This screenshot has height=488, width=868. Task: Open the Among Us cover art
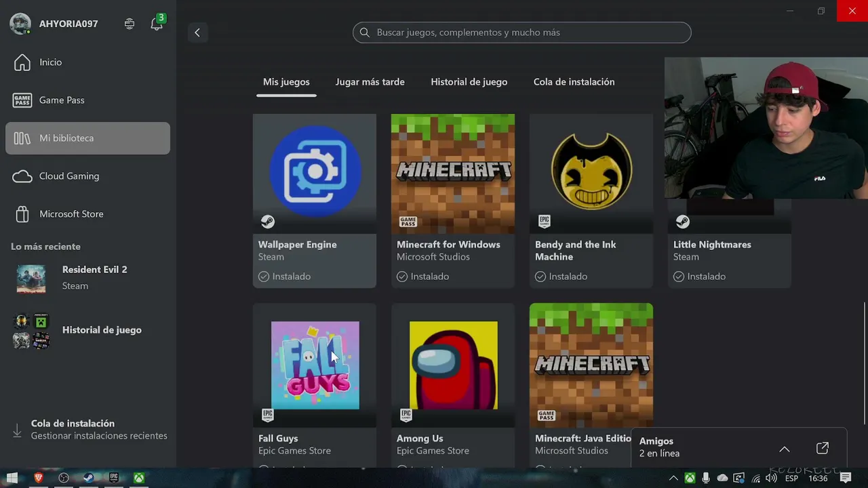453,365
